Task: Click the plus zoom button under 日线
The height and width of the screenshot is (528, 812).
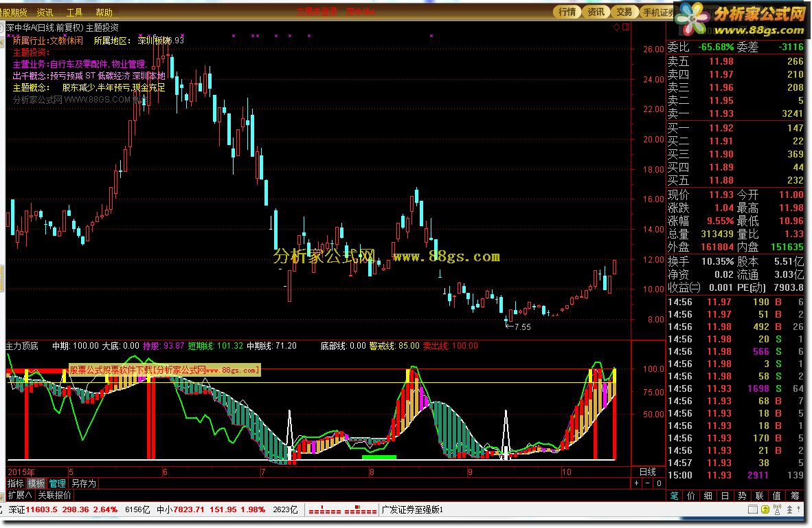Action: point(636,483)
